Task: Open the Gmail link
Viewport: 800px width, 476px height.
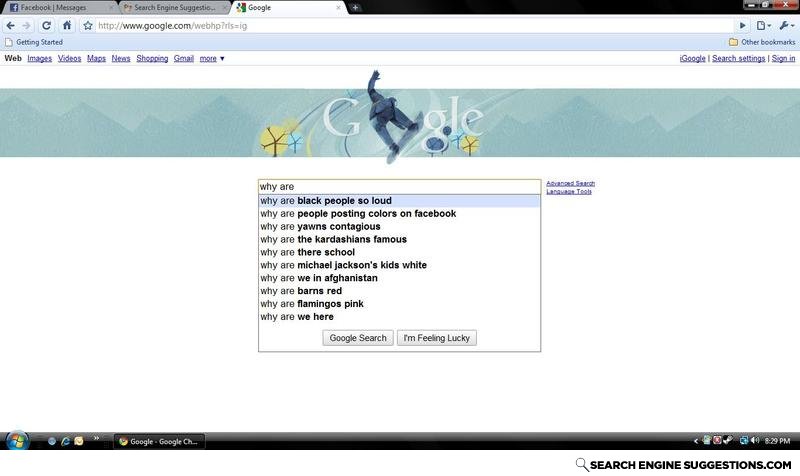Action: coord(184,58)
